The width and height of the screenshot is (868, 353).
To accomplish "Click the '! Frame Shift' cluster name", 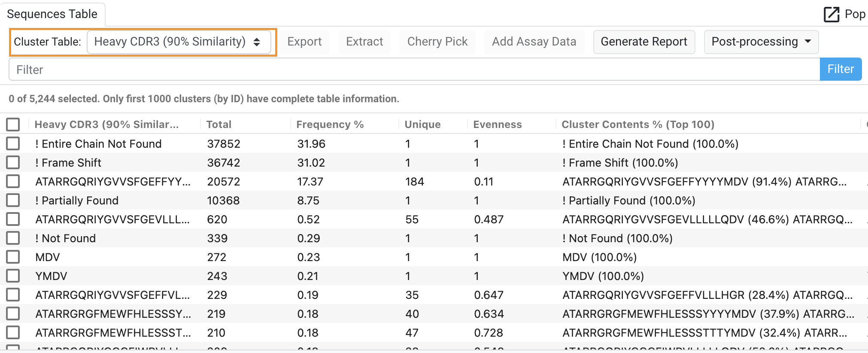I will [x=68, y=163].
